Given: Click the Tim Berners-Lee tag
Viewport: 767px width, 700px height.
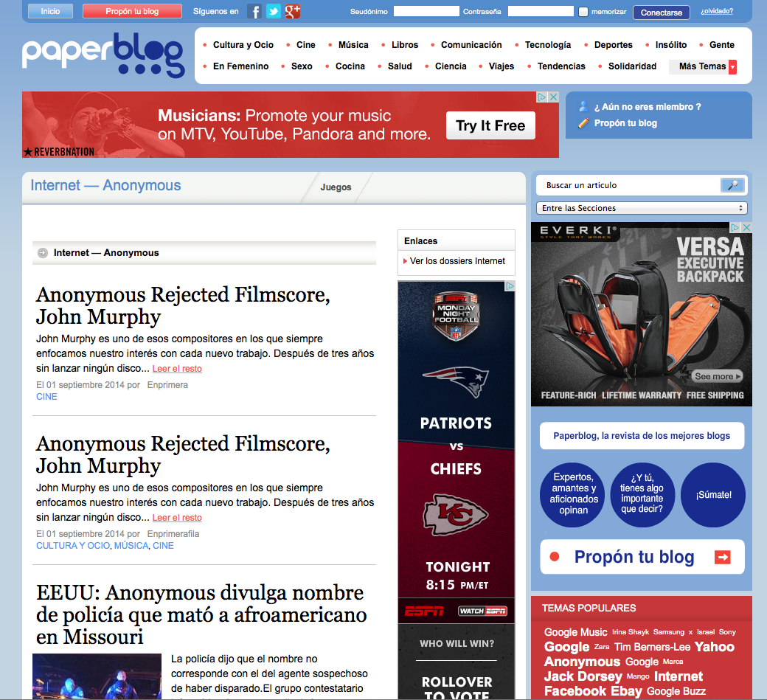Looking at the screenshot, I should click(x=652, y=647).
